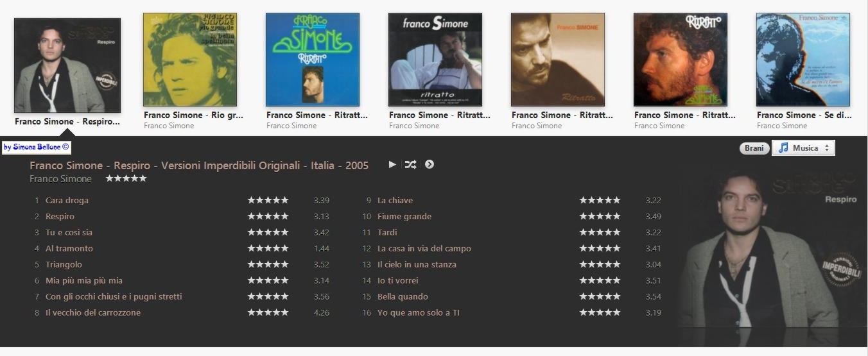Open the green Simone Ritratto album cover
This screenshot has height=356, width=868.
coord(313,60)
